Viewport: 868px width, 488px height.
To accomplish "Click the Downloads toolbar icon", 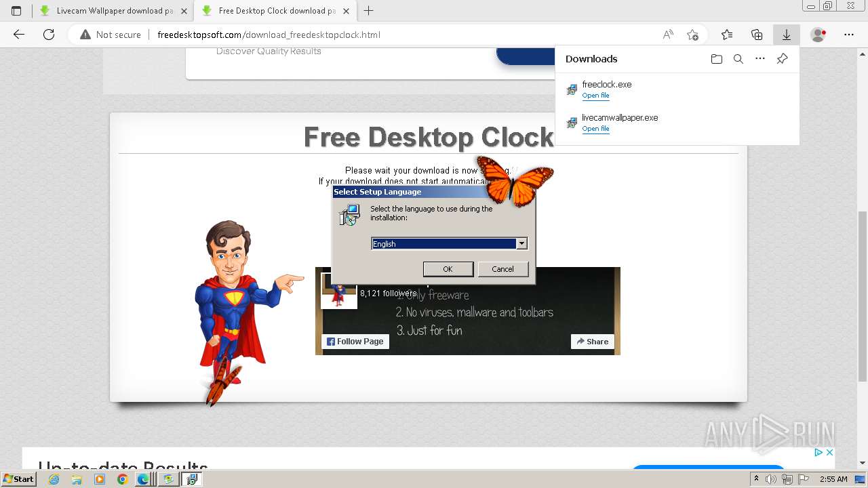I will (x=786, y=35).
